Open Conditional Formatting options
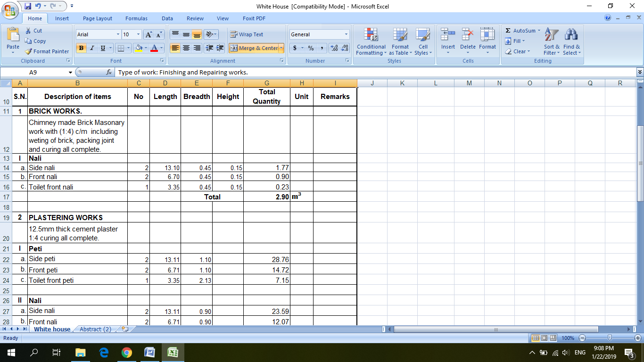This screenshot has height=362, width=644. click(371, 42)
